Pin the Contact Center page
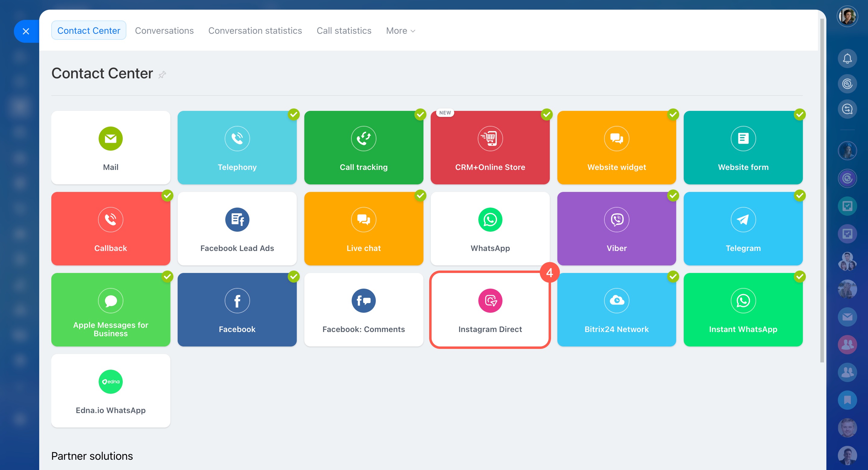 (x=162, y=74)
